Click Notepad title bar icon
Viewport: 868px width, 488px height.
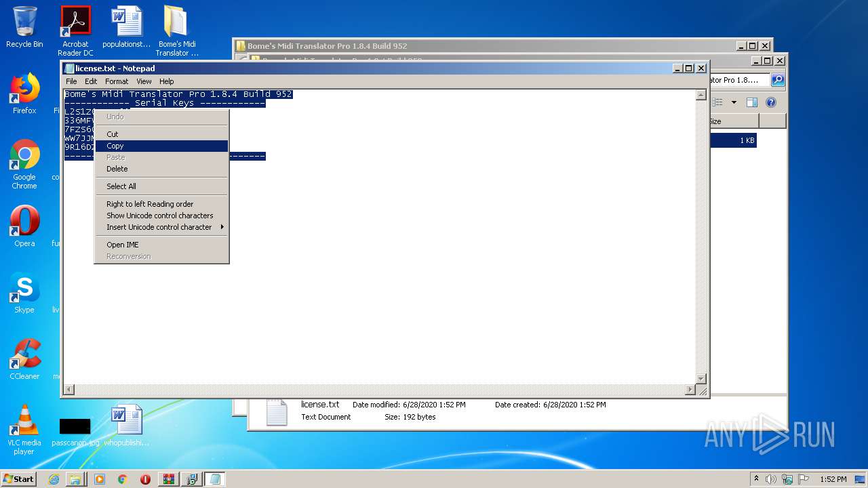click(68, 68)
